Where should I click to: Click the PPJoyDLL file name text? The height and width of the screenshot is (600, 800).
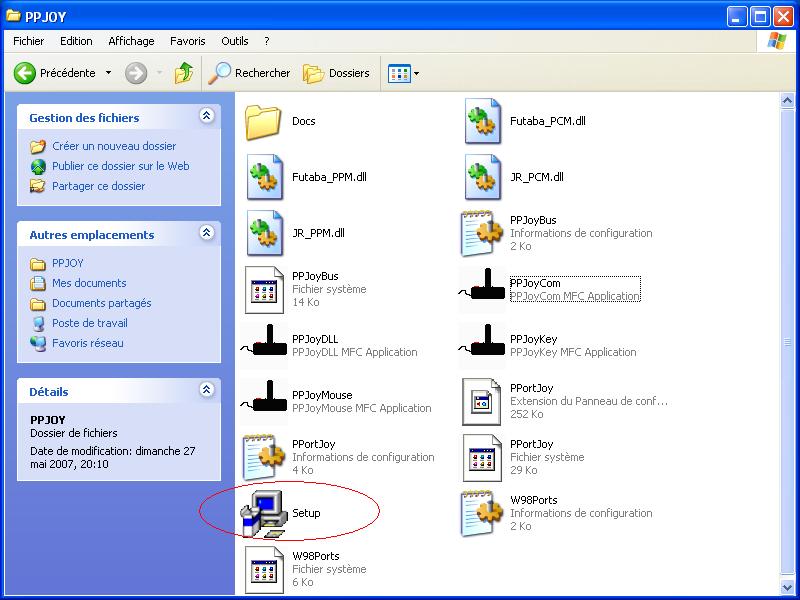pos(315,339)
